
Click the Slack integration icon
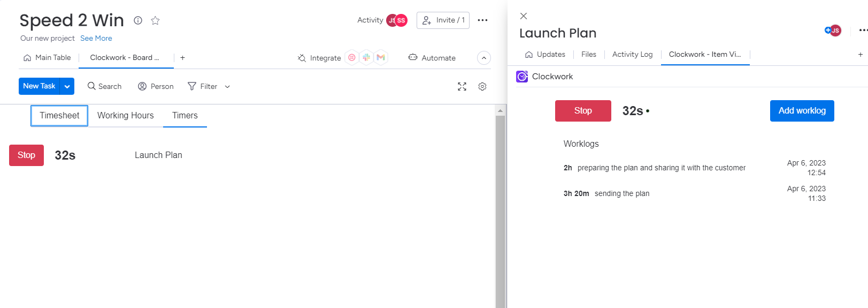[366, 57]
